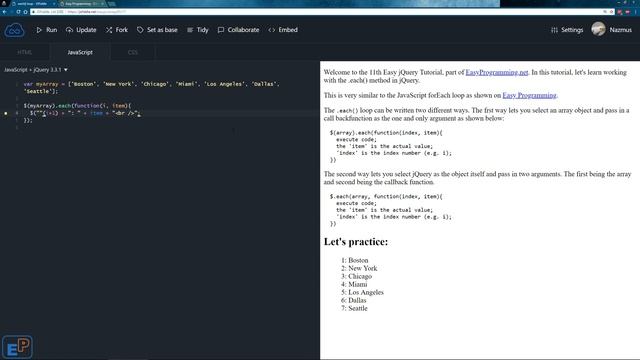The image size is (640, 360).
Task: Select the JavaScript tab
Action: (80, 52)
